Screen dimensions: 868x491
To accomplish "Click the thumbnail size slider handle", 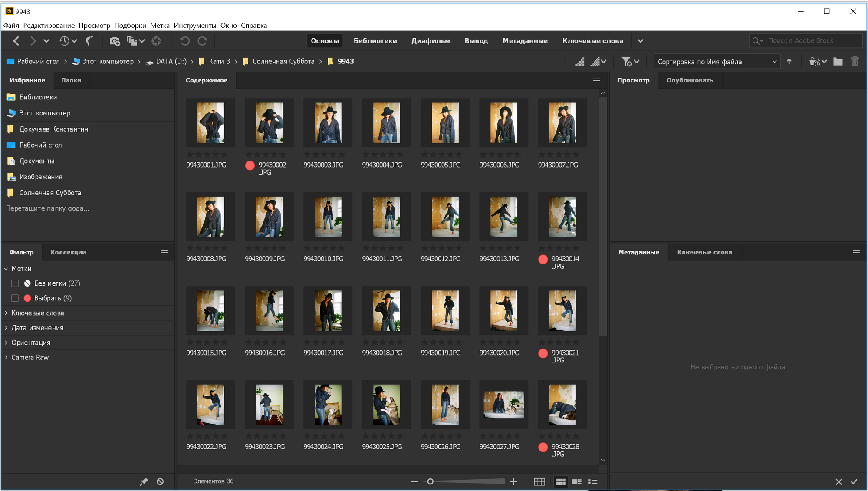I will pyautogui.click(x=430, y=481).
